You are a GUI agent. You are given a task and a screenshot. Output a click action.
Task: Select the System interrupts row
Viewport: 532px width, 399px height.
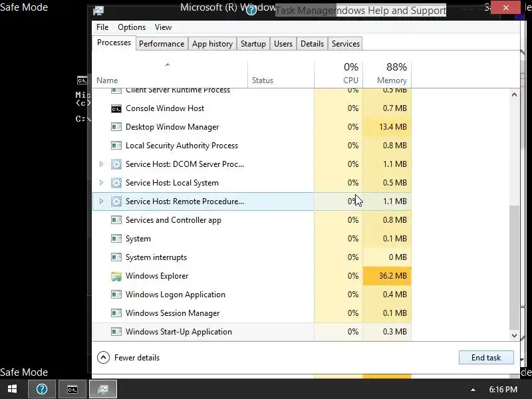(x=252, y=257)
